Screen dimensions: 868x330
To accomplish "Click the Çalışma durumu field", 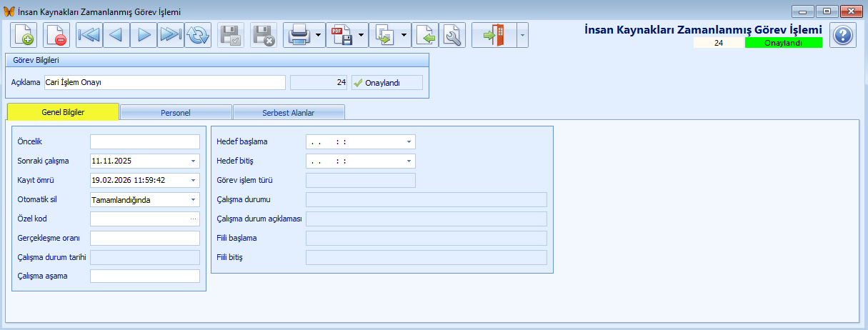I will pos(426,199).
